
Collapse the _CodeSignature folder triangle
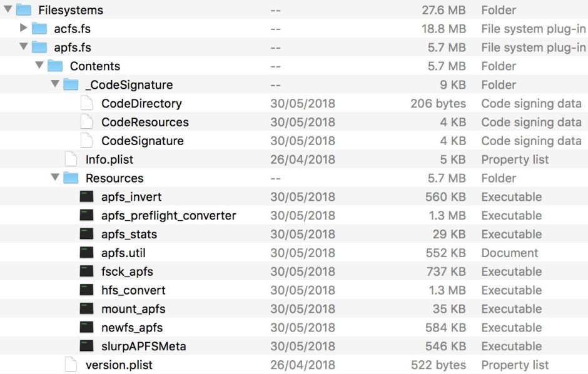[x=55, y=85]
